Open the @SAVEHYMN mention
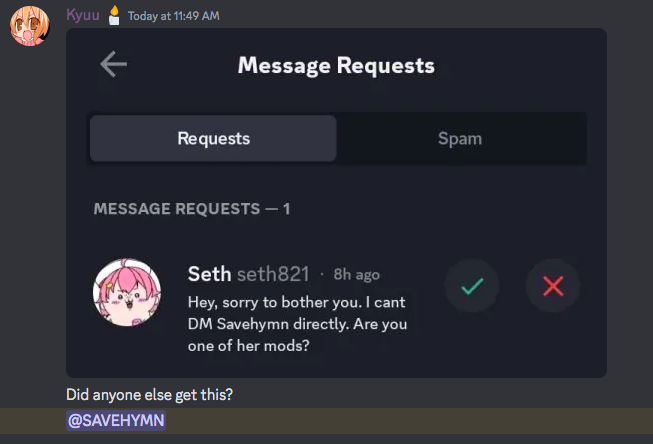Image resolution: width=653 pixels, height=444 pixels. [116, 421]
